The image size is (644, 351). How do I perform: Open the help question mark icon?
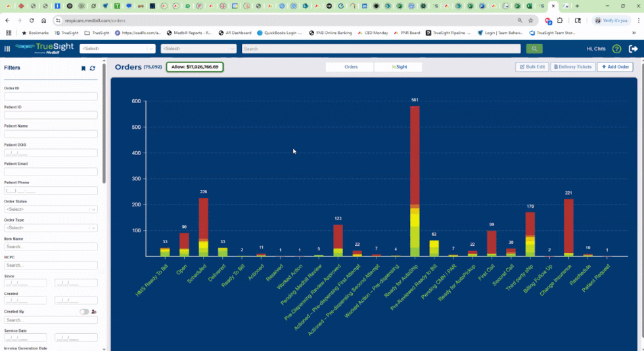click(616, 49)
